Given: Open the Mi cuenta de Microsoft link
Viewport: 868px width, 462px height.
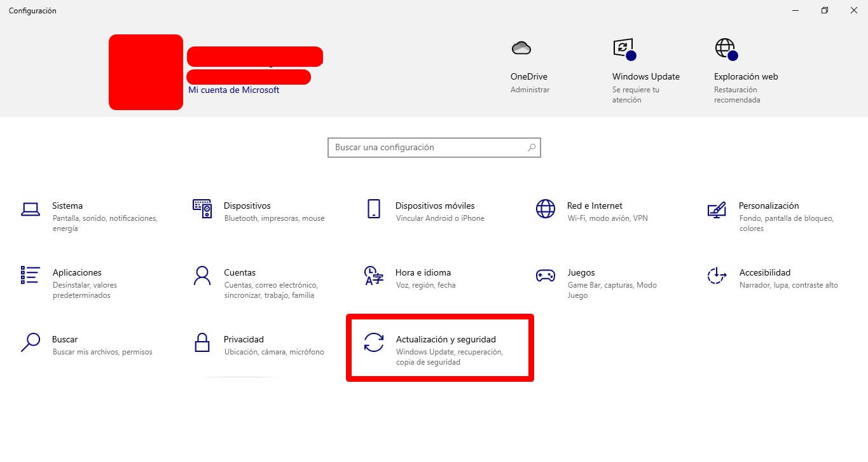Looking at the screenshot, I should (234, 90).
